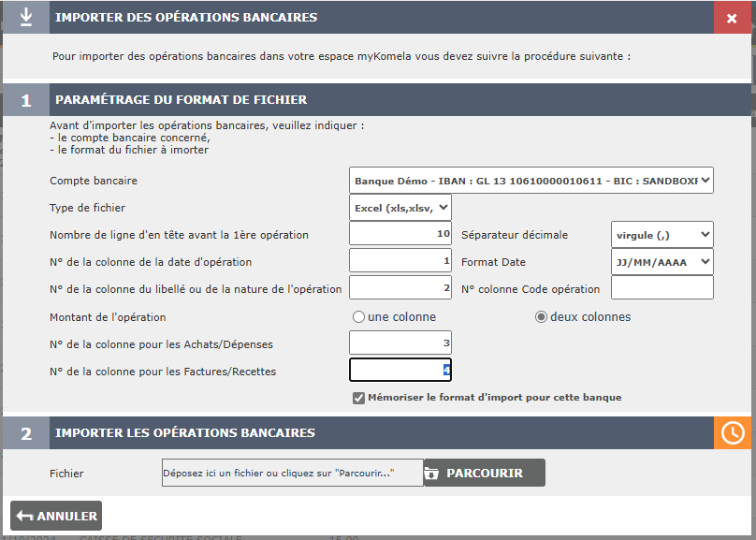Click the step 2 number badge
The height and width of the screenshot is (540, 756).
click(26, 433)
